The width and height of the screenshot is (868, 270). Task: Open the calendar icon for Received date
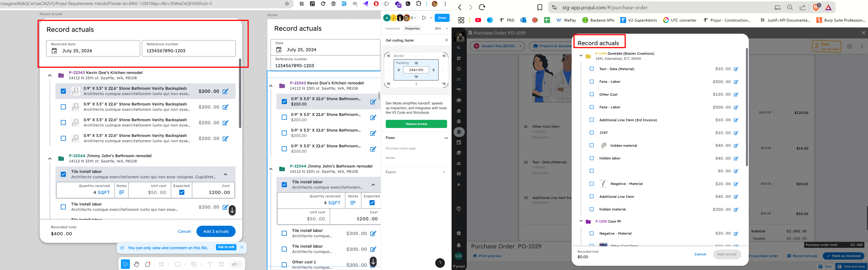(x=54, y=51)
